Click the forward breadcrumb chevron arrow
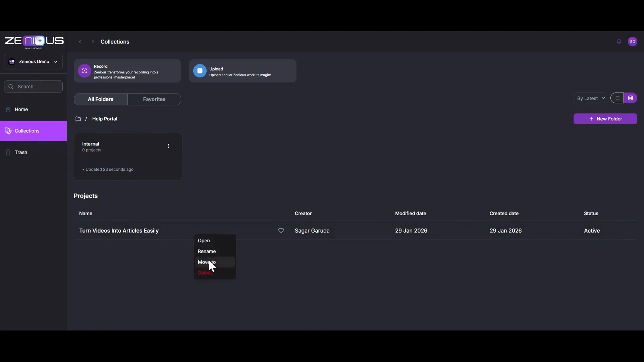Screen dimensions: 644x362 pyautogui.click(x=93, y=42)
